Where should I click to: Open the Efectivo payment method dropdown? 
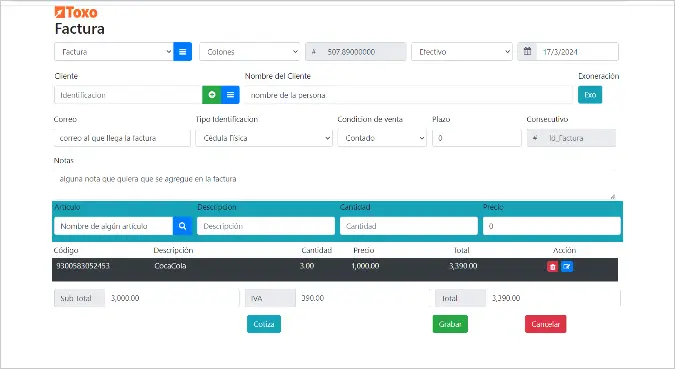click(462, 52)
